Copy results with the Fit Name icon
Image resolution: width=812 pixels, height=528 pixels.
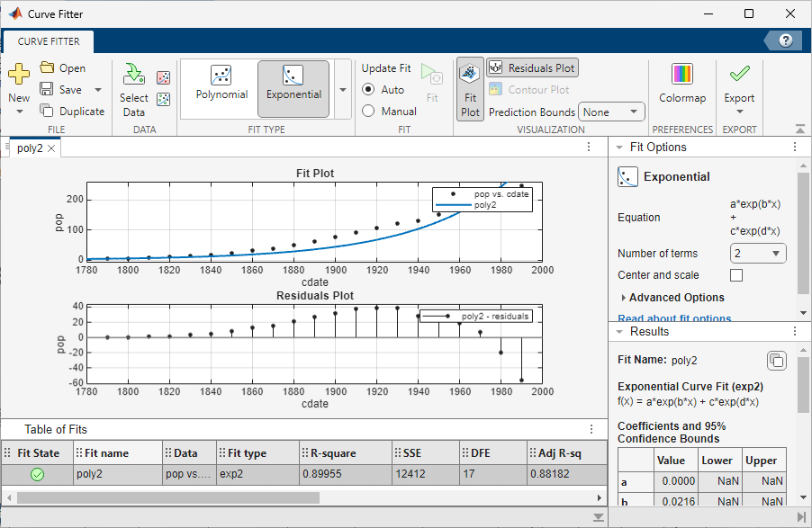click(x=777, y=361)
